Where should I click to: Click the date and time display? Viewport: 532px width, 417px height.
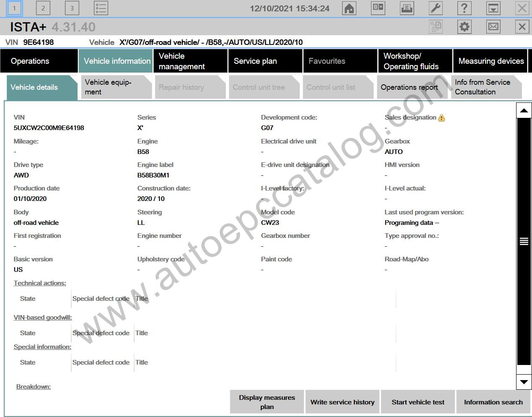click(290, 8)
